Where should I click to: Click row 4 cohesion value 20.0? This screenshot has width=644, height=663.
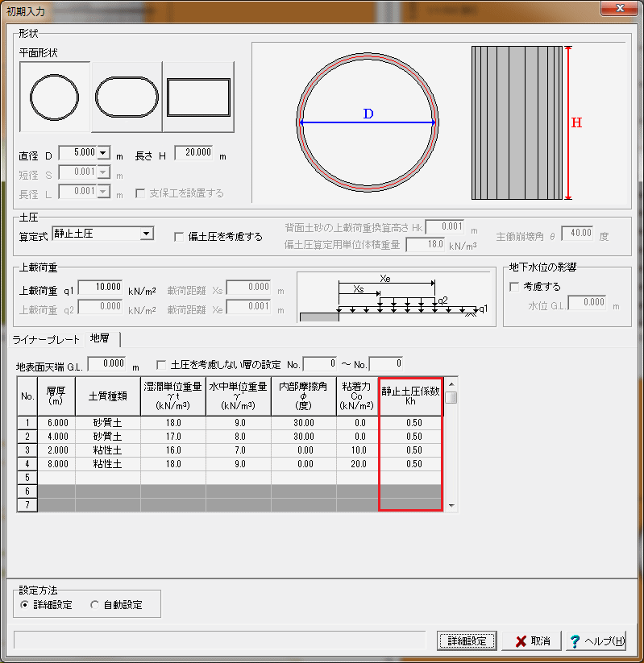[358, 464]
